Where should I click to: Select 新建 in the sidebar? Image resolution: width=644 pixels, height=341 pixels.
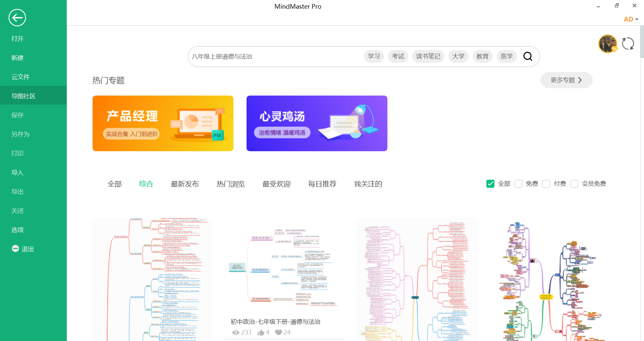tap(34, 58)
